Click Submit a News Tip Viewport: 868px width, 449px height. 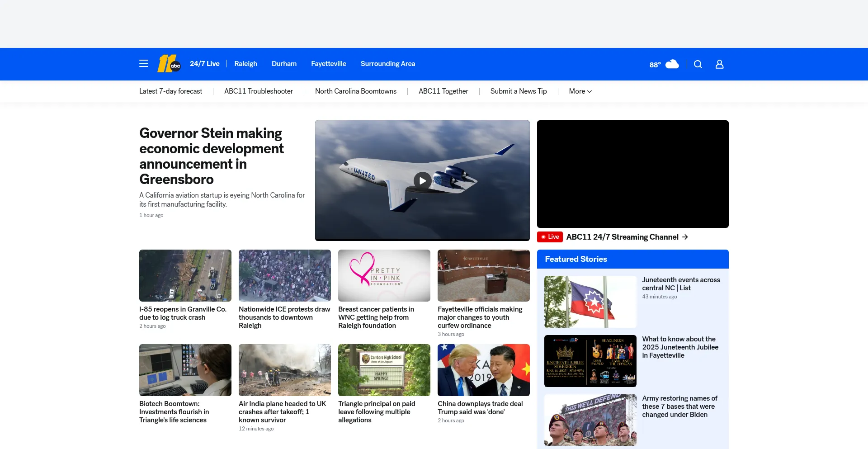pyautogui.click(x=519, y=91)
